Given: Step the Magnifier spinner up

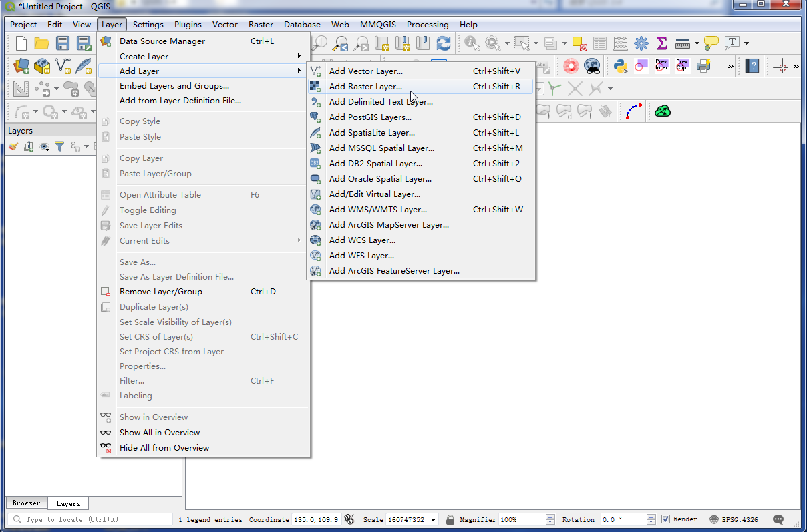Looking at the screenshot, I should tap(550, 517).
